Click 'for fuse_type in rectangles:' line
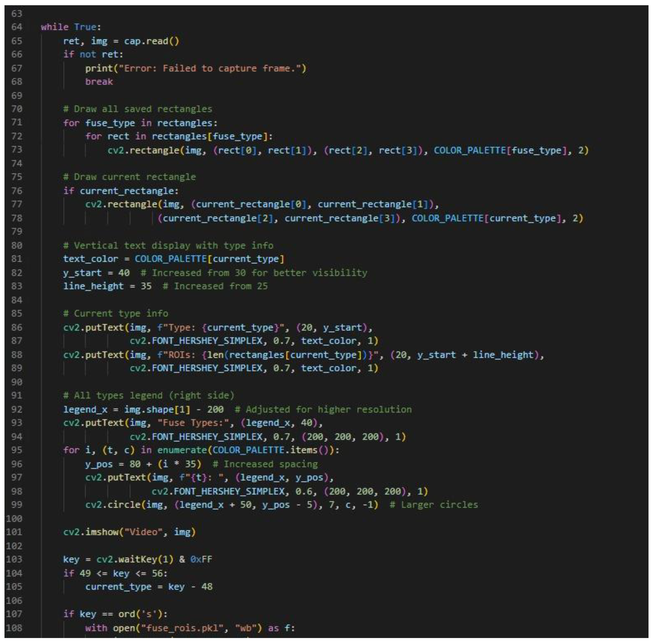 point(140,123)
